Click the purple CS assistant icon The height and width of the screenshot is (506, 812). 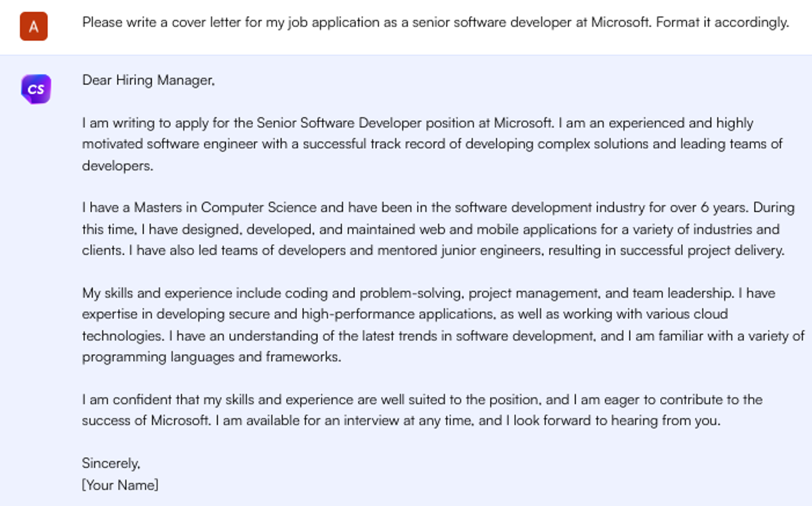click(36, 89)
